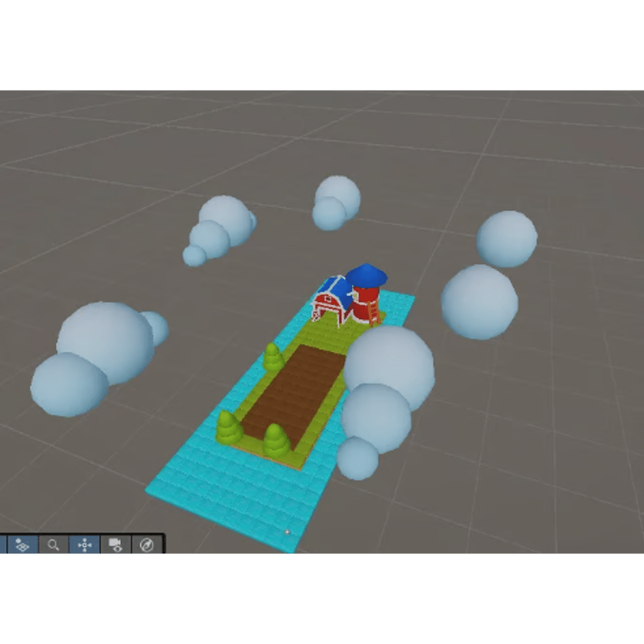Screen dimensions: 644x644
Task: Select the blue-roofed water tower model
Action: pyautogui.click(x=367, y=293)
